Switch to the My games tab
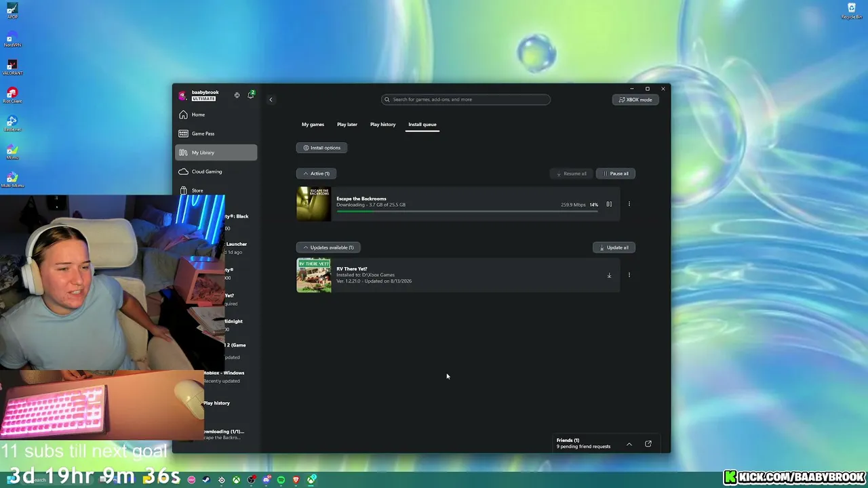This screenshot has width=868, height=488. pos(313,125)
